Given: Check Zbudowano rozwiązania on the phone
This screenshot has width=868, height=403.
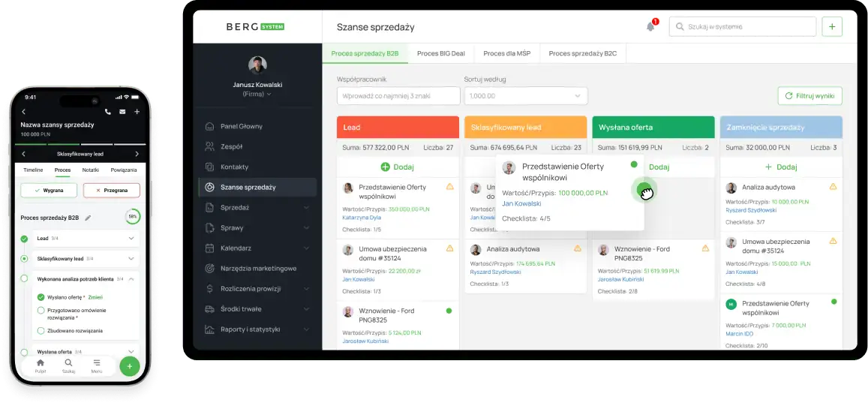Looking at the screenshot, I should 41,330.
